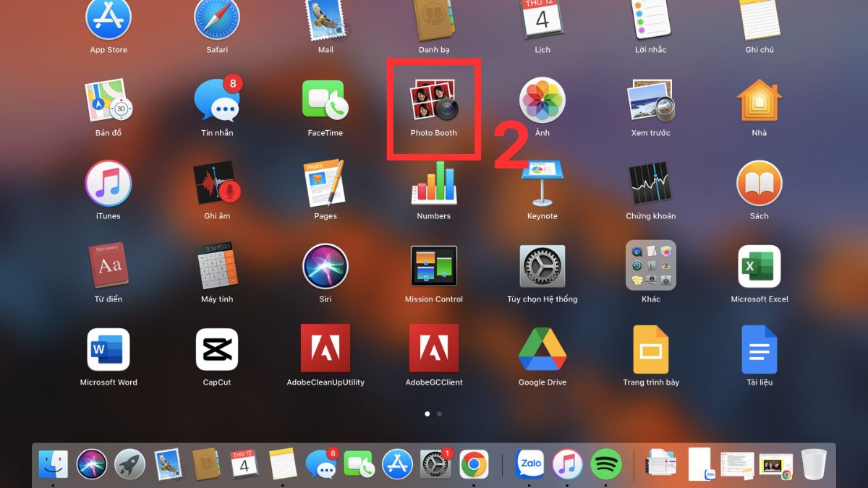The height and width of the screenshot is (488, 868).
Task: Open Chứng khoán stocks app
Action: (x=651, y=183)
